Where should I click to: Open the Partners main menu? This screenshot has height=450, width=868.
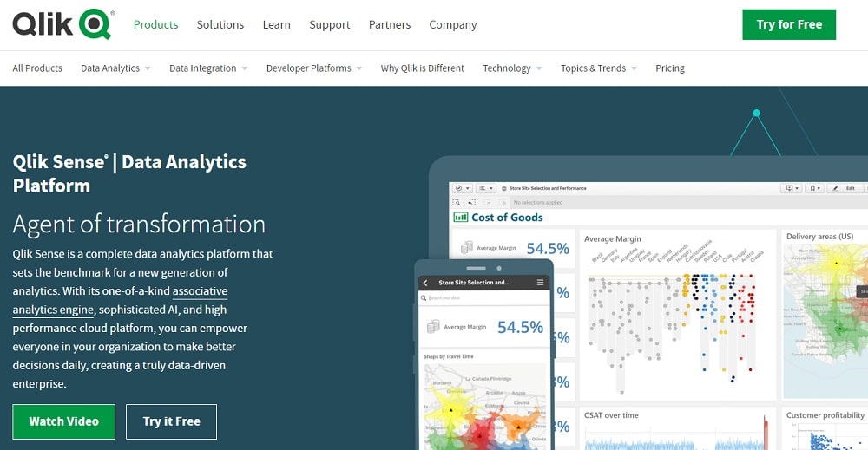pyautogui.click(x=390, y=25)
